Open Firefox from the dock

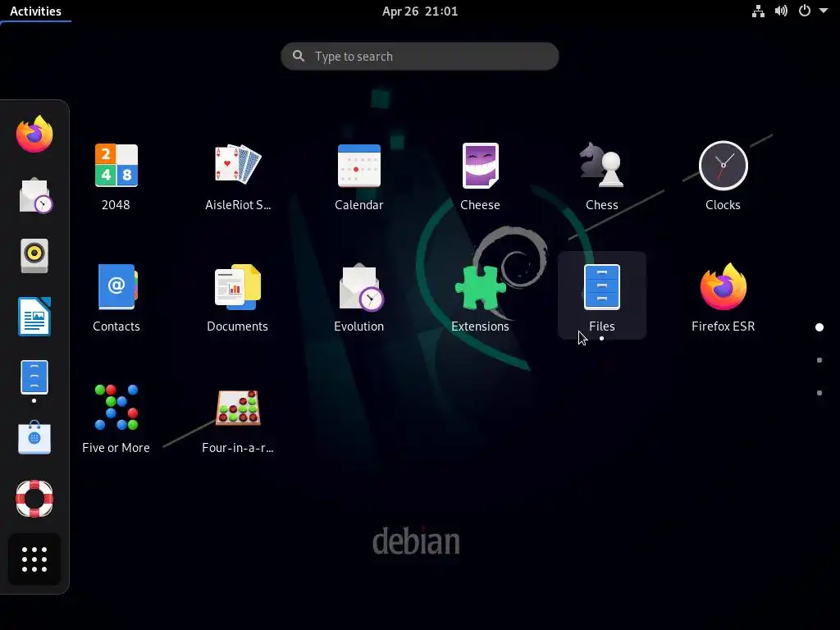pyautogui.click(x=34, y=134)
